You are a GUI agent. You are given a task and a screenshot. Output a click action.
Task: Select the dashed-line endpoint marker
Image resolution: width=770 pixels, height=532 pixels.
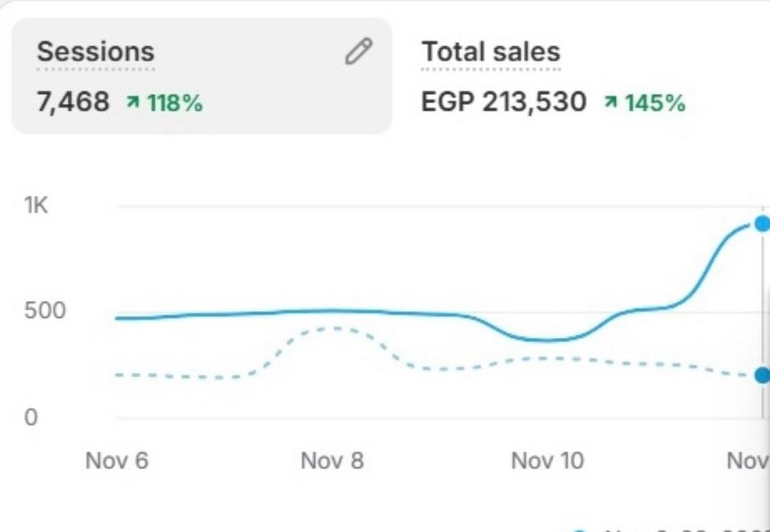tap(762, 376)
